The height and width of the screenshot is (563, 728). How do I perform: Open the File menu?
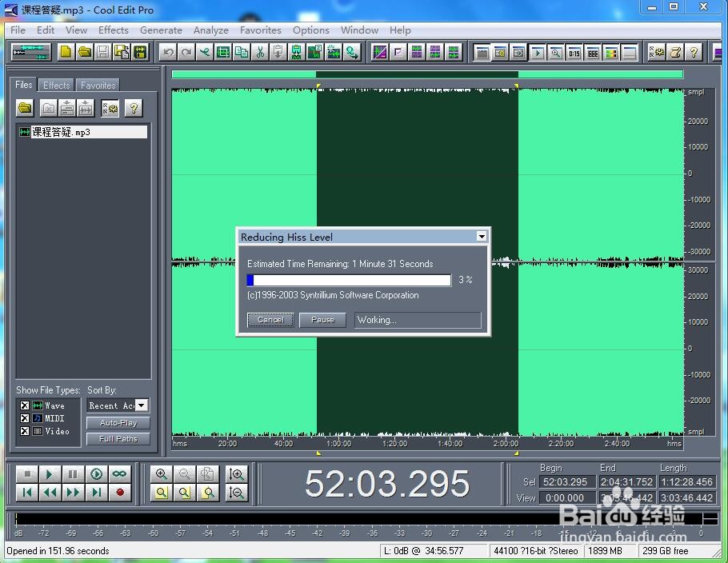[18, 30]
